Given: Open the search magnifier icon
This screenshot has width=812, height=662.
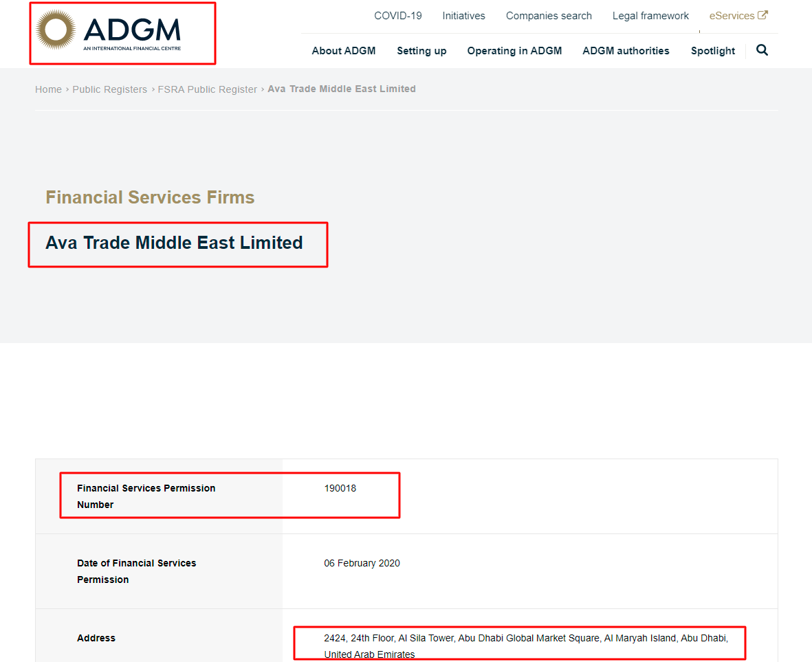Looking at the screenshot, I should [x=762, y=50].
